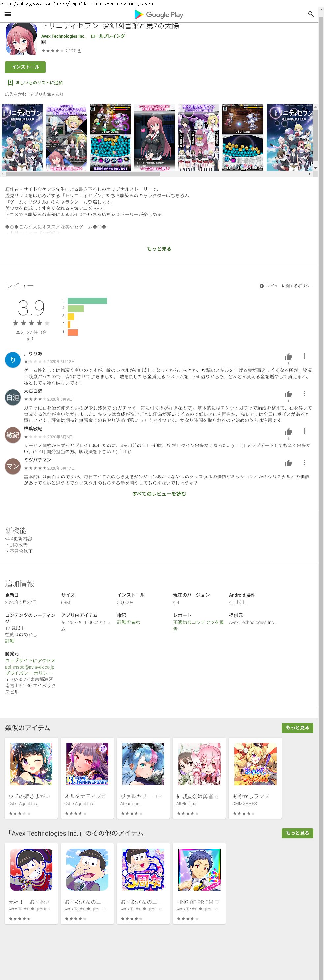Expand description with もっと見る
The height and width of the screenshot is (980, 324).
[159, 249]
